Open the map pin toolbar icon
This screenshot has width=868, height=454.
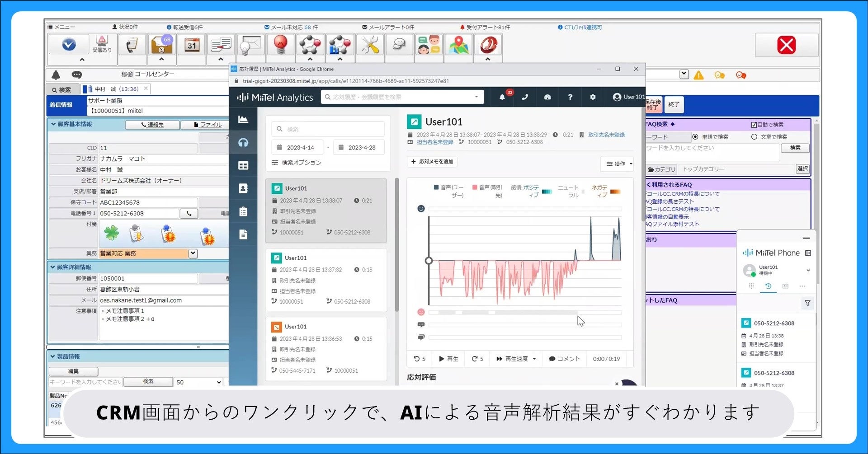pyautogui.click(x=458, y=45)
